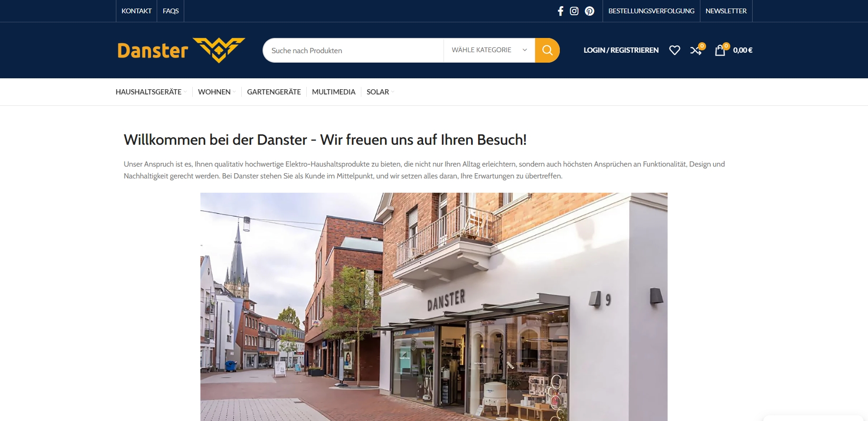Open the Pinterest social icon

[589, 11]
